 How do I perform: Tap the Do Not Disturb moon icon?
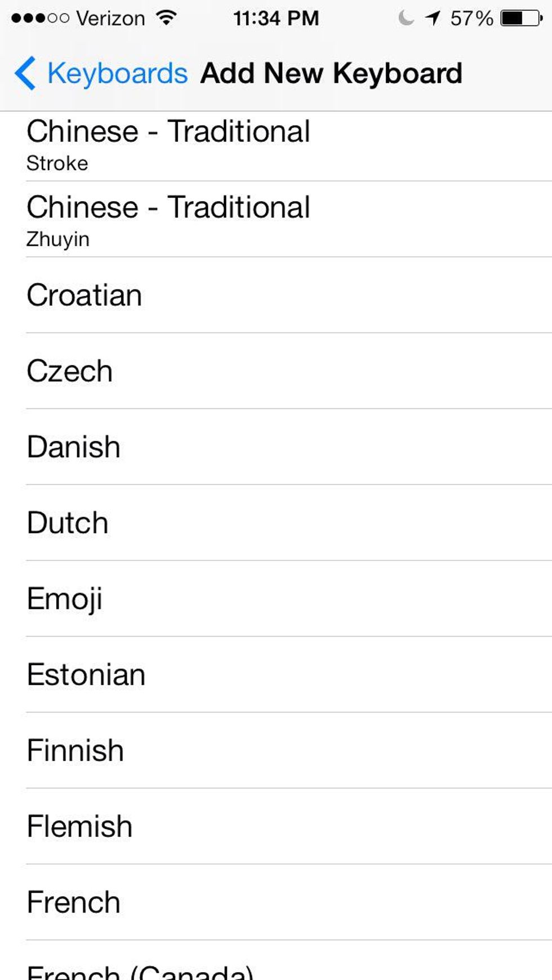[x=406, y=18]
